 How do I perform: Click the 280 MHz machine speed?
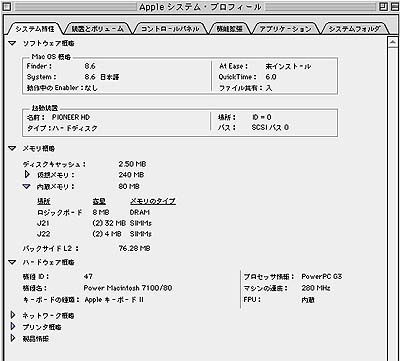(x=316, y=288)
